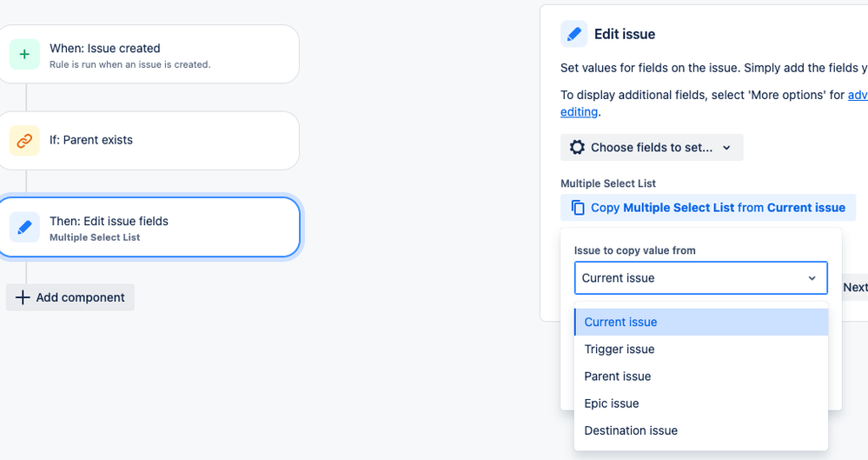Screen dimensions: 868x460
Task: Open the Choose fields to set dropdown
Action: 652,148
